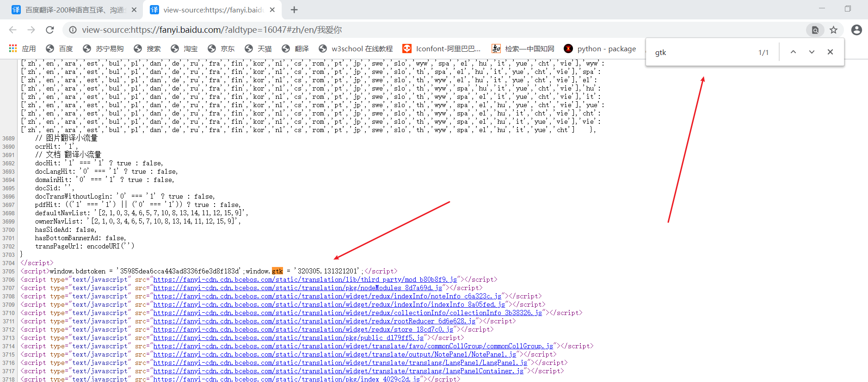The height and width of the screenshot is (382, 868).
Task: Open the collectionInfo_3b38326.js link
Action: [x=348, y=313]
